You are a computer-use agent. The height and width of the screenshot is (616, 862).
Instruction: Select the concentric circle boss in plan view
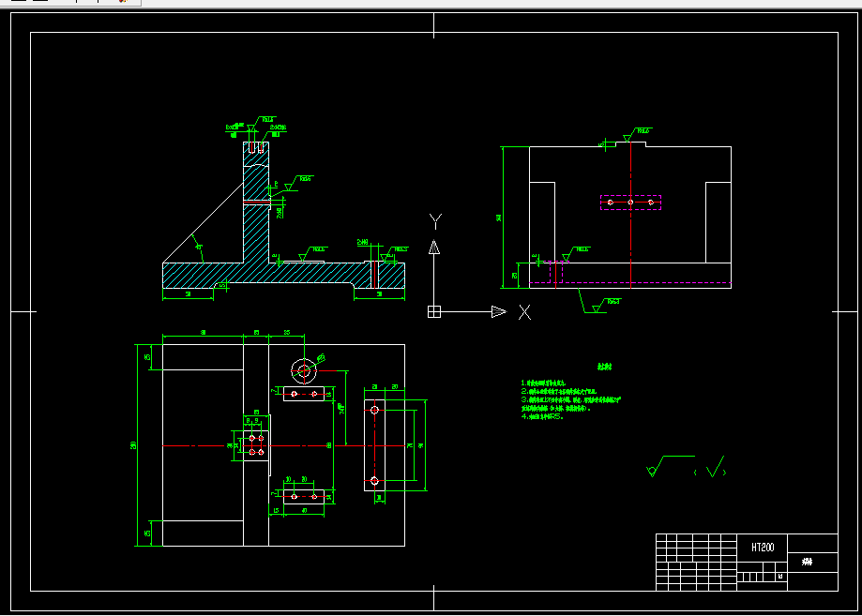click(x=304, y=371)
